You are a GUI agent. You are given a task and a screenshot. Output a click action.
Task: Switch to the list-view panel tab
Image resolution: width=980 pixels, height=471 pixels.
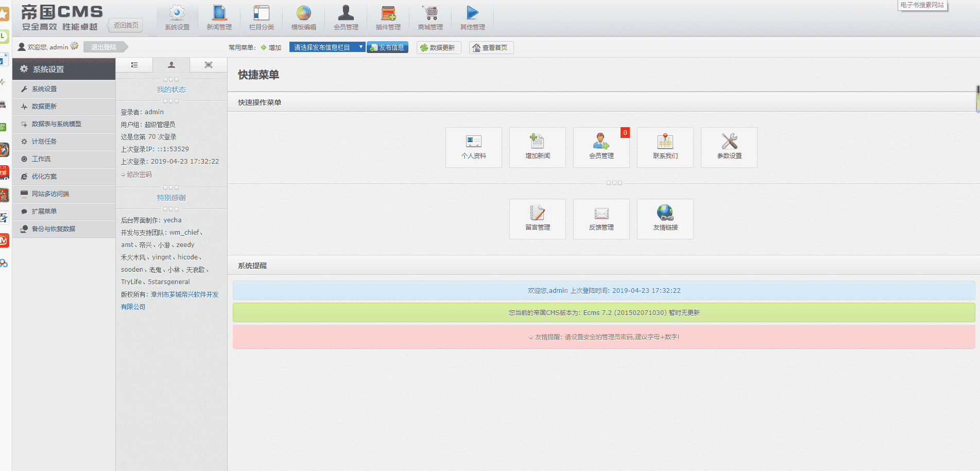(x=134, y=65)
